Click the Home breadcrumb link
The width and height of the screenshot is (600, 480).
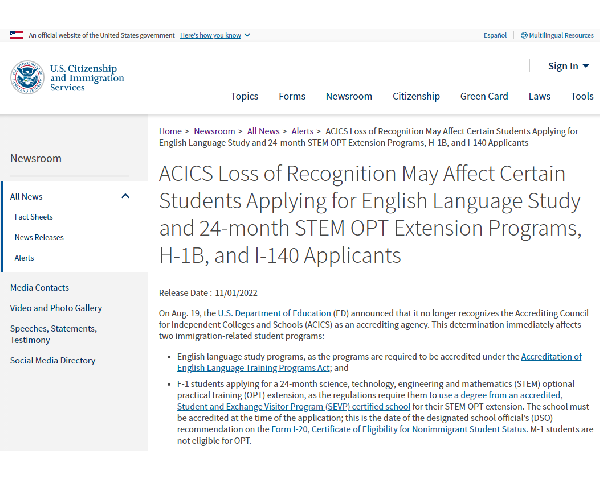pyautogui.click(x=170, y=131)
